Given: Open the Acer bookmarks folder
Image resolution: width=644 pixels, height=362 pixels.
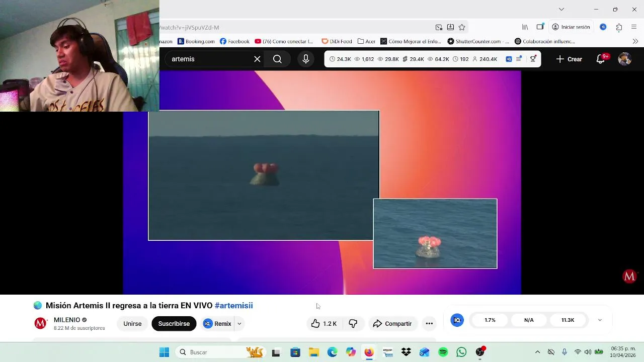Looking at the screenshot, I should point(367,41).
